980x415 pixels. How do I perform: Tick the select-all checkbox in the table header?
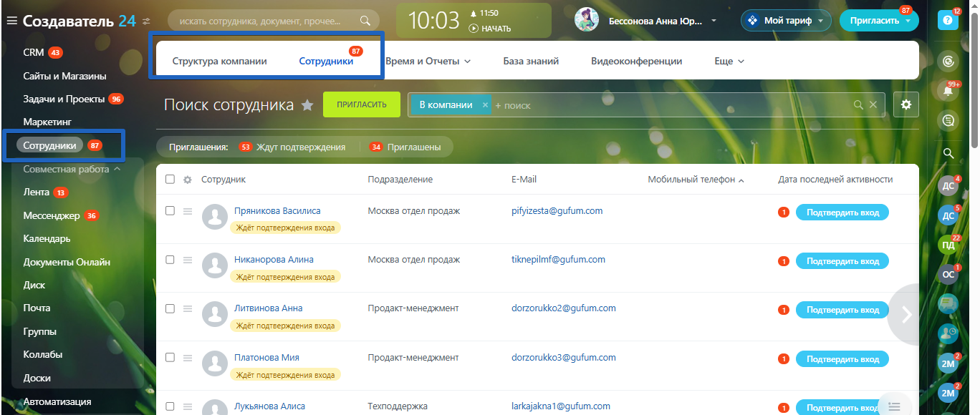click(170, 179)
